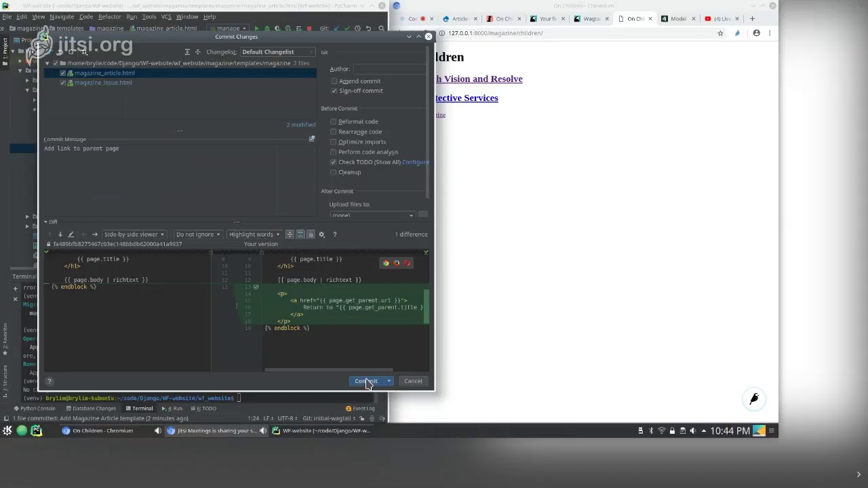This screenshot has height=488, width=868.
Task: Uncheck the Check TODO checkbox
Action: (x=333, y=163)
